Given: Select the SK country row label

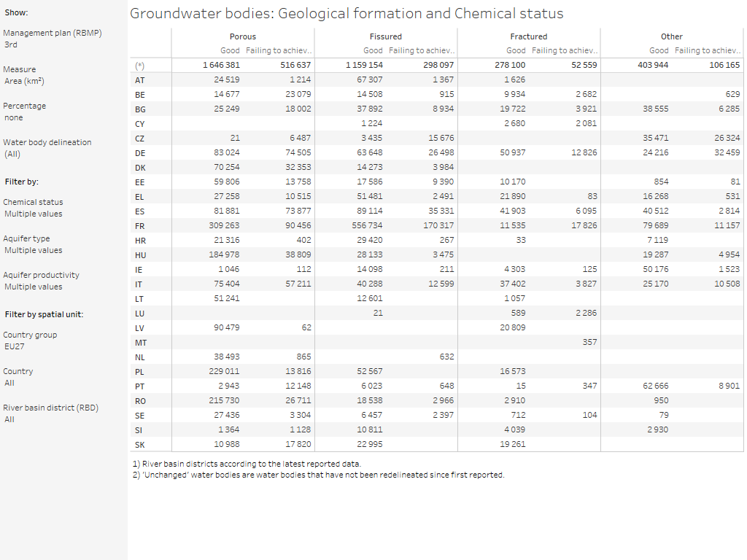Looking at the screenshot, I should click(x=139, y=446).
